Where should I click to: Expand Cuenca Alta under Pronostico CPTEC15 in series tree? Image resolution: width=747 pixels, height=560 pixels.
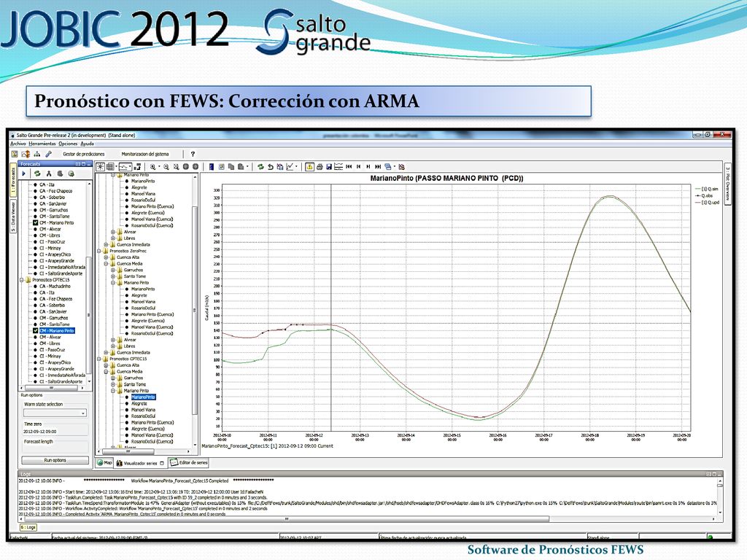click(107, 365)
